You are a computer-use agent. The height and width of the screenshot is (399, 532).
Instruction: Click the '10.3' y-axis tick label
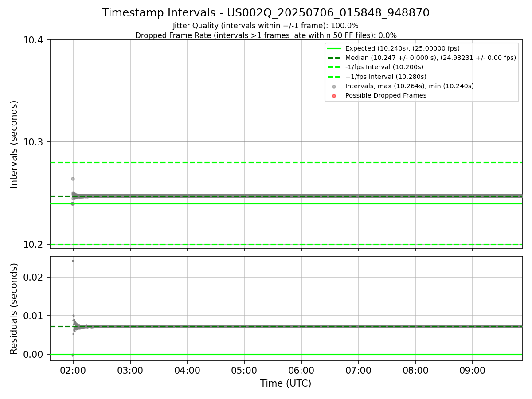[33, 142]
